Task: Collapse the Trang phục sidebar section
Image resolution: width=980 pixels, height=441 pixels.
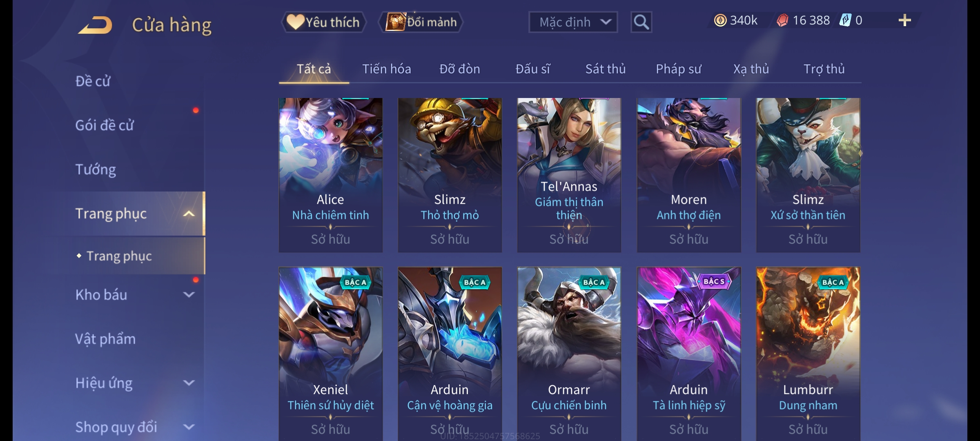Action: 189,214
